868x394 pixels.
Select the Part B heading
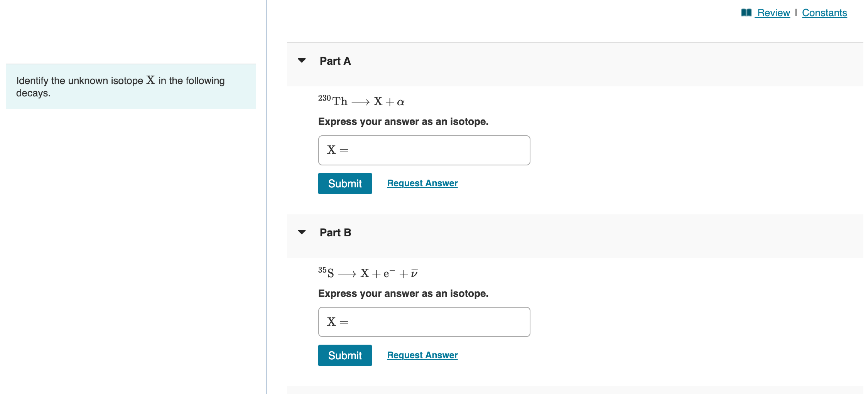click(x=335, y=232)
